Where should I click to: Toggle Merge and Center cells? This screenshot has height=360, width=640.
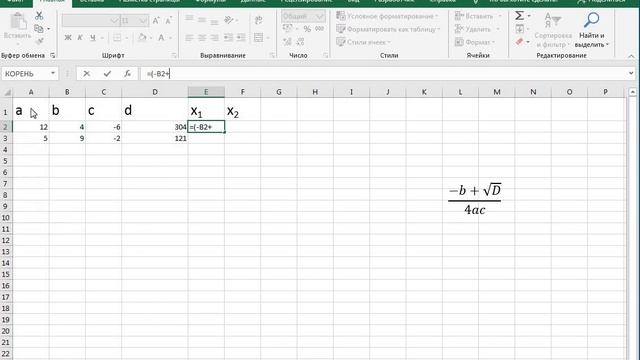click(258, 38)
